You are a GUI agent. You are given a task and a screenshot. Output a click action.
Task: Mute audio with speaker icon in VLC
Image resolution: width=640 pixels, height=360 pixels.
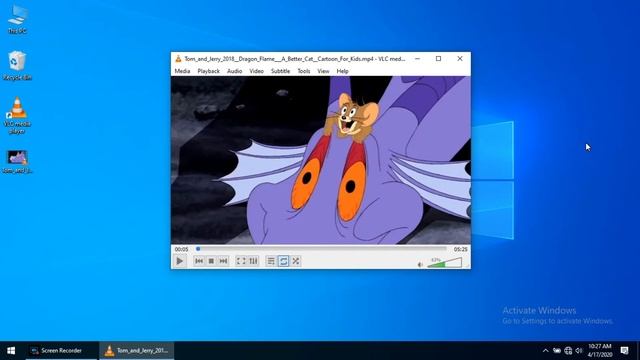[420, 265]
